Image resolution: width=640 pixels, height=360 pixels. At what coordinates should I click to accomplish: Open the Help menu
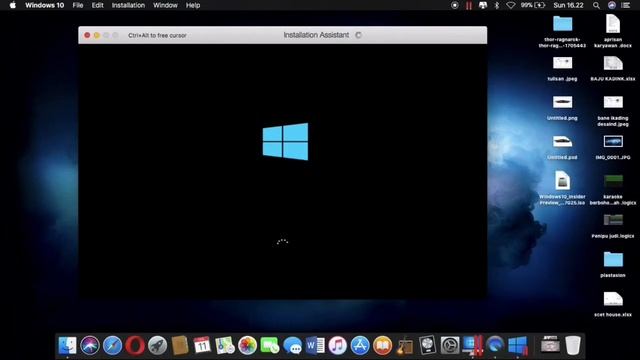click(193, 5)
